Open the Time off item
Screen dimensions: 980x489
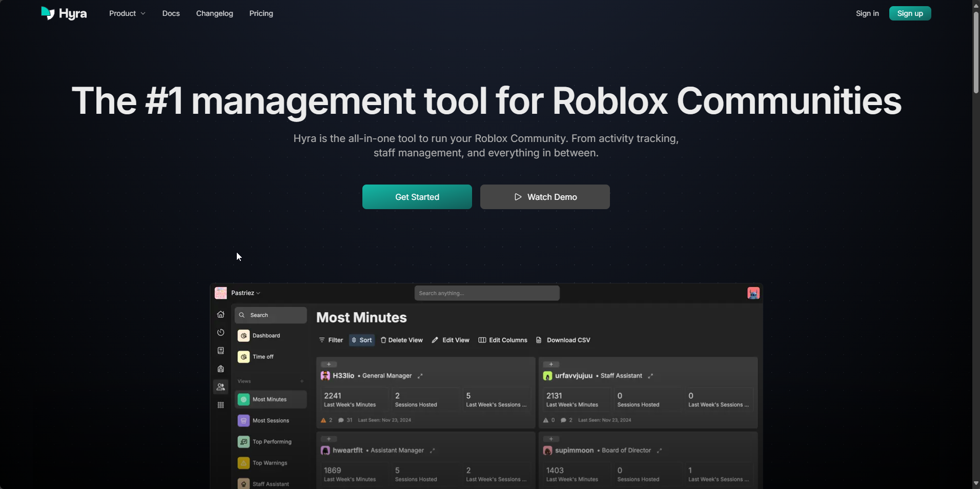tap(271, 357)
